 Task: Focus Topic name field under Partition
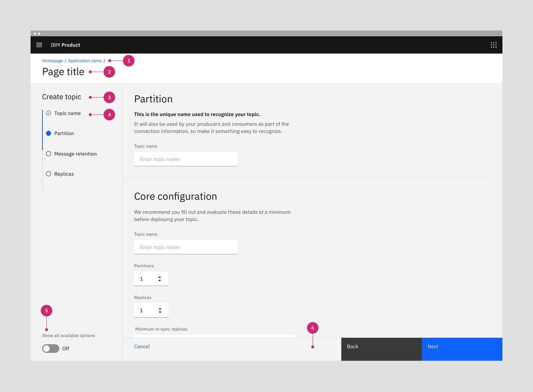point(186,159)
